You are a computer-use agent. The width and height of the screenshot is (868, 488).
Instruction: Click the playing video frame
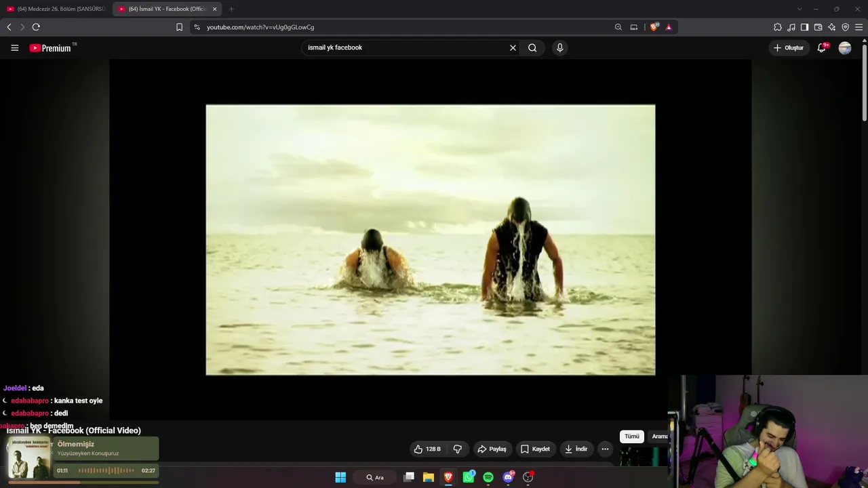tap(431, 239)
